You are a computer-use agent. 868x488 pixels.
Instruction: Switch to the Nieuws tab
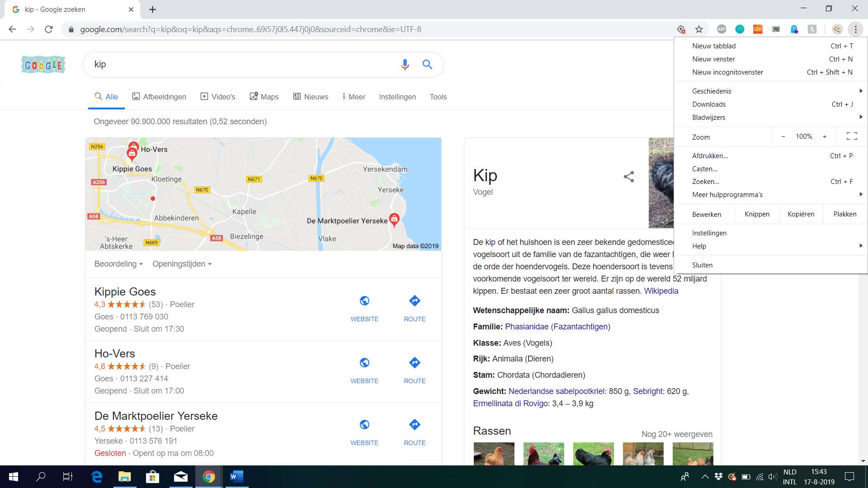(x=311, y=97)
